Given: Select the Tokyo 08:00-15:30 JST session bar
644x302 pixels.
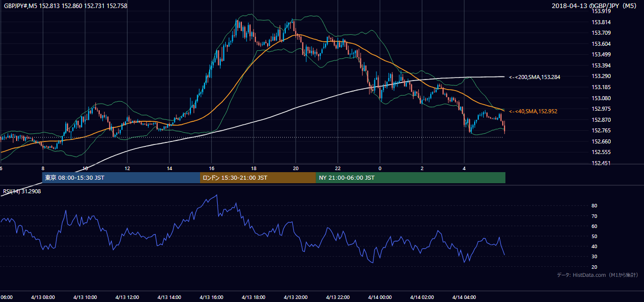Looking at the screenshot, I should coord(121,178).
